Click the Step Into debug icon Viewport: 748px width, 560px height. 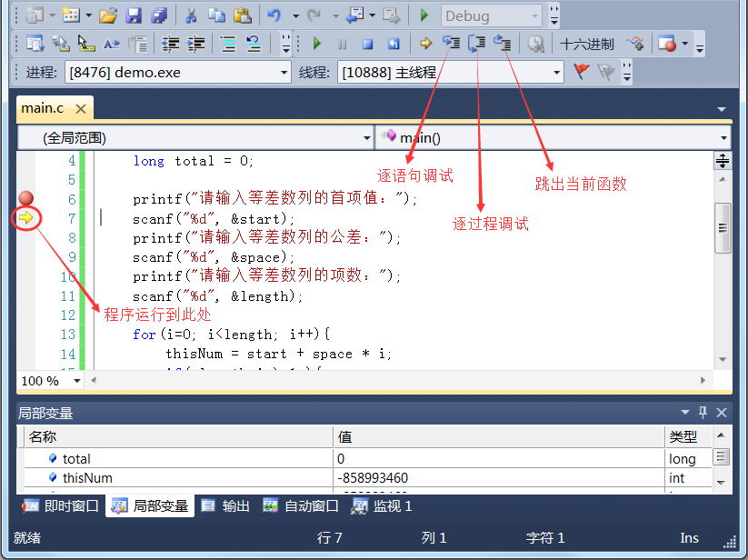(x=452, y=44)
